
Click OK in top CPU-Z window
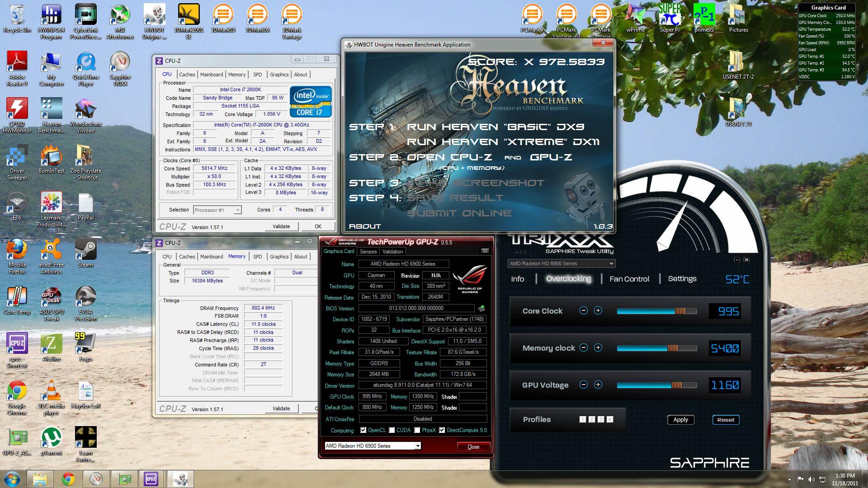[x=318, y=226]
